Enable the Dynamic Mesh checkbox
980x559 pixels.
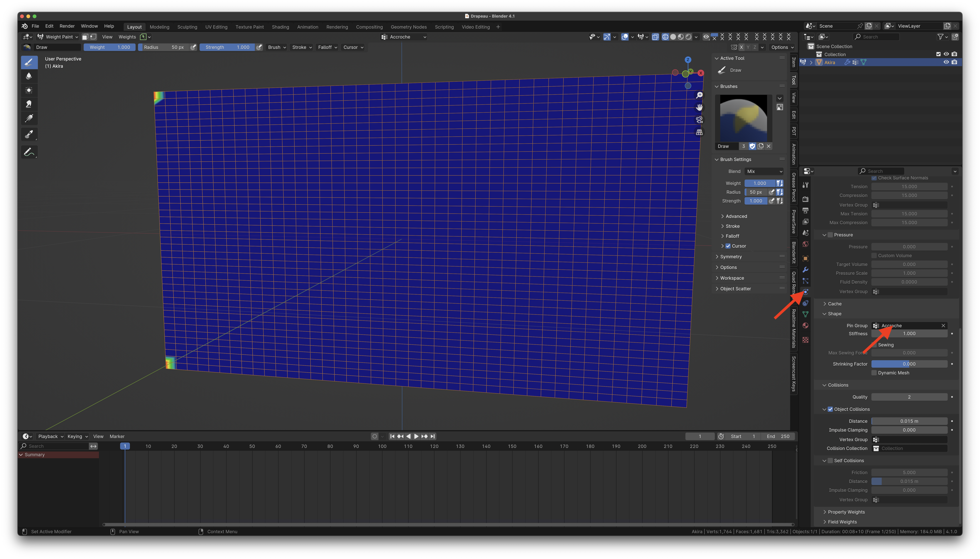coord(874,373)
